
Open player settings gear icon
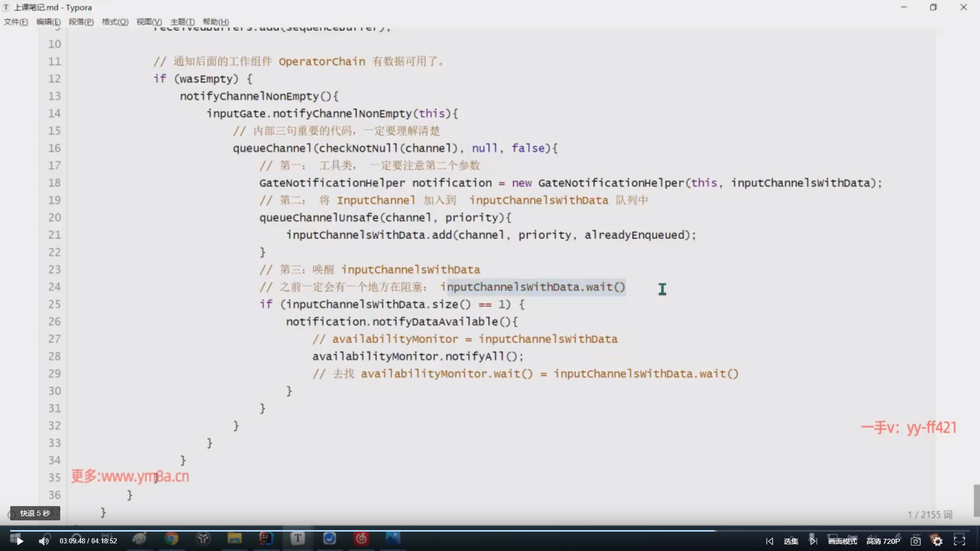click(938, 541)
